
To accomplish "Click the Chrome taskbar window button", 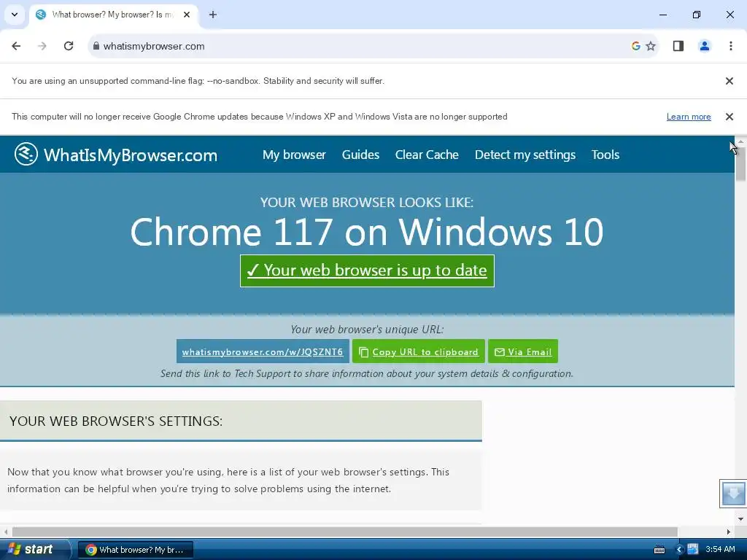I will tap(135, 550).
